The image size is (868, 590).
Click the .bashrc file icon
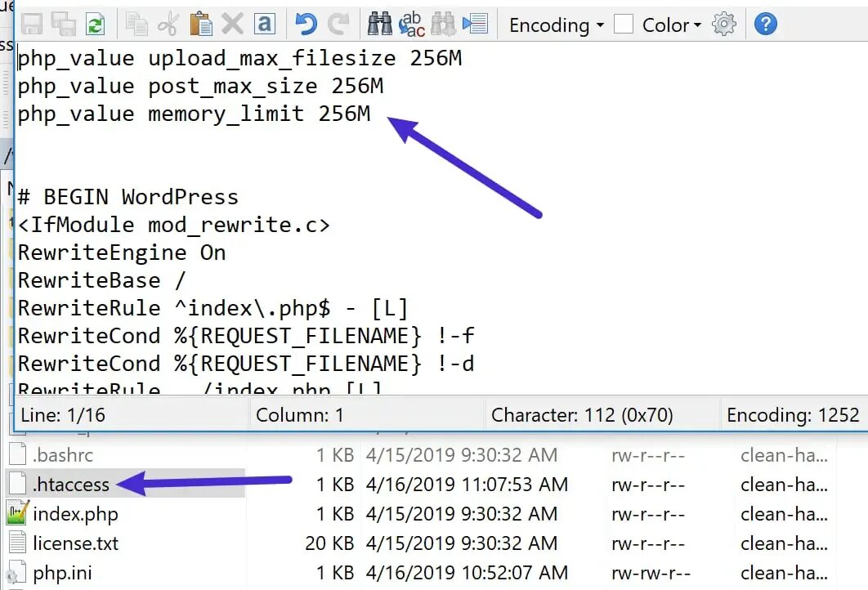18,454
